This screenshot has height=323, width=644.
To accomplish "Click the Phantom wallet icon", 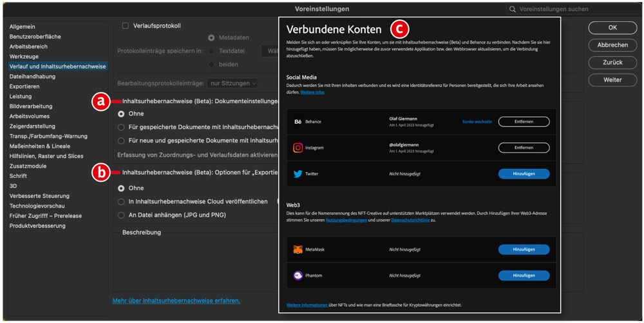I will [x=298, y=275].
